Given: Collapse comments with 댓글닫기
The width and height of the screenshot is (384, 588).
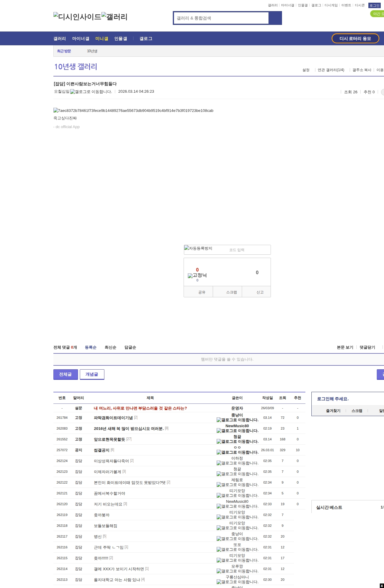Looking at the screenshot, I should click(367, 347).
